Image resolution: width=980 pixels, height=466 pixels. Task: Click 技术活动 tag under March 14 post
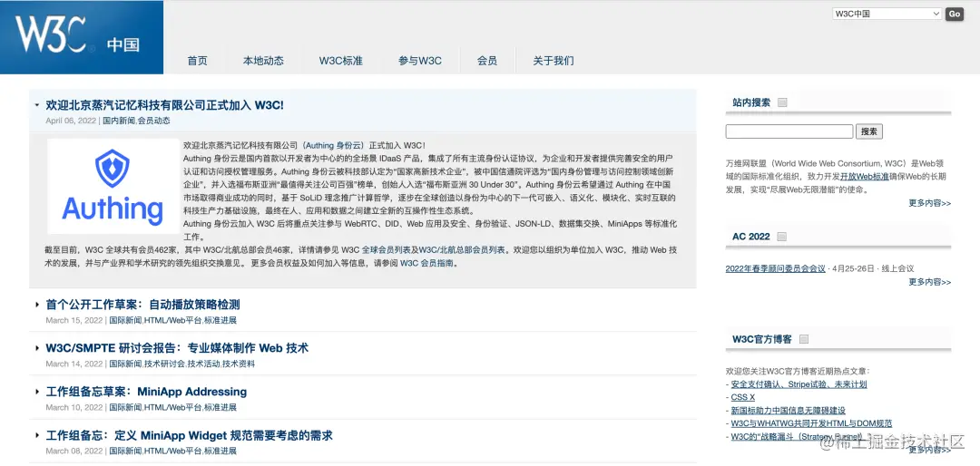pos(204,364)
